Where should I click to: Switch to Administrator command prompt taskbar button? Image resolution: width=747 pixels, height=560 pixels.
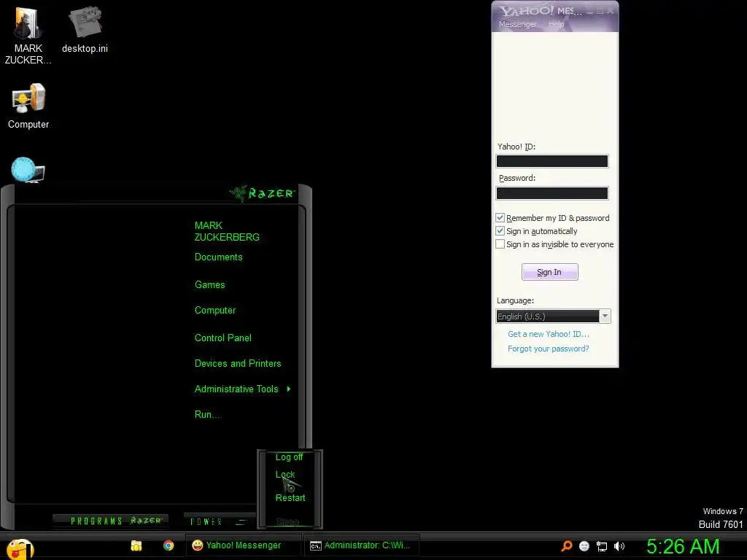coord(362,545)
